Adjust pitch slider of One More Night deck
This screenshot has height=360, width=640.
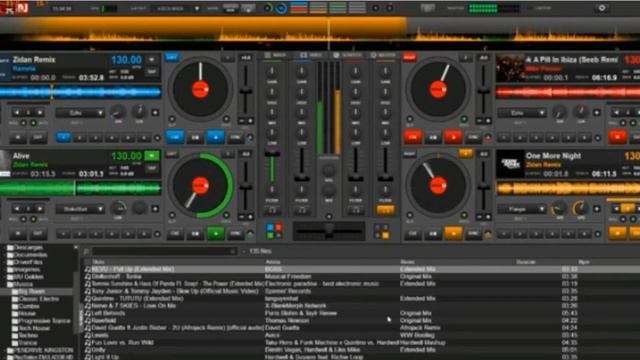coord(483,187)
